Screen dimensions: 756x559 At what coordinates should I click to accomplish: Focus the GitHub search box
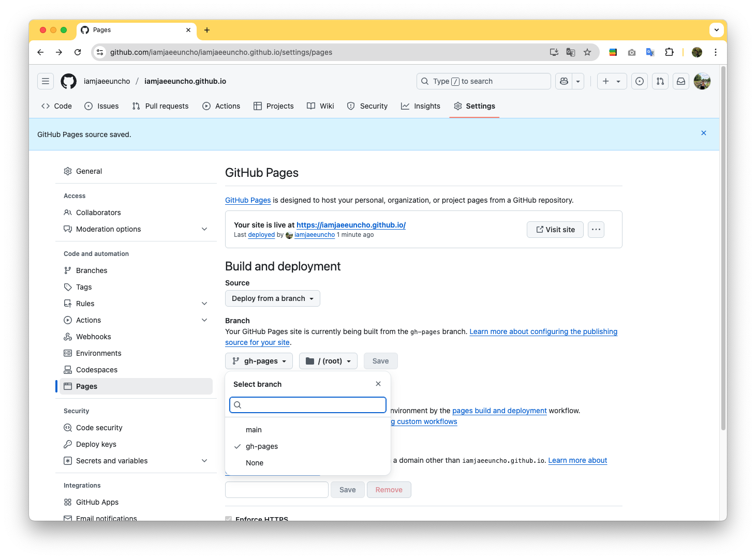coord(484,81)
